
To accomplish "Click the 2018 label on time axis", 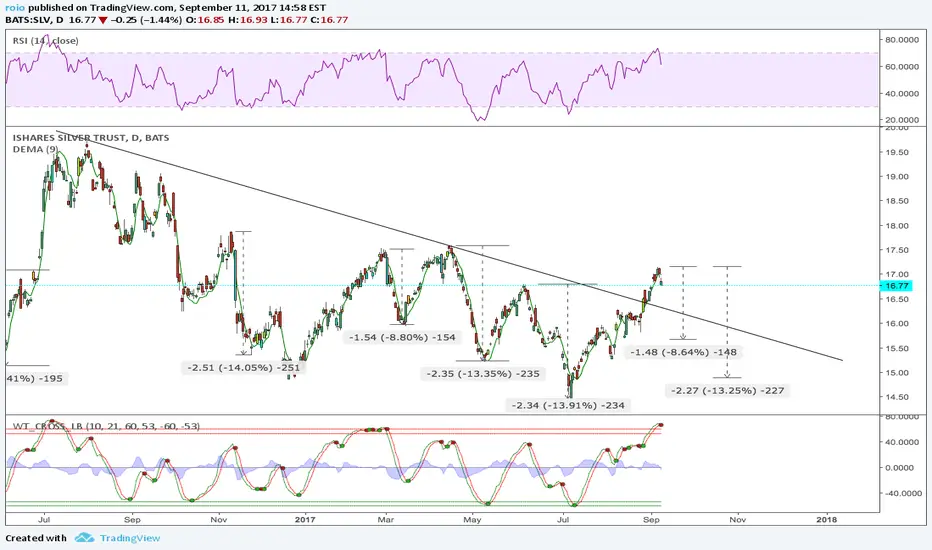I will click(826, 519).
